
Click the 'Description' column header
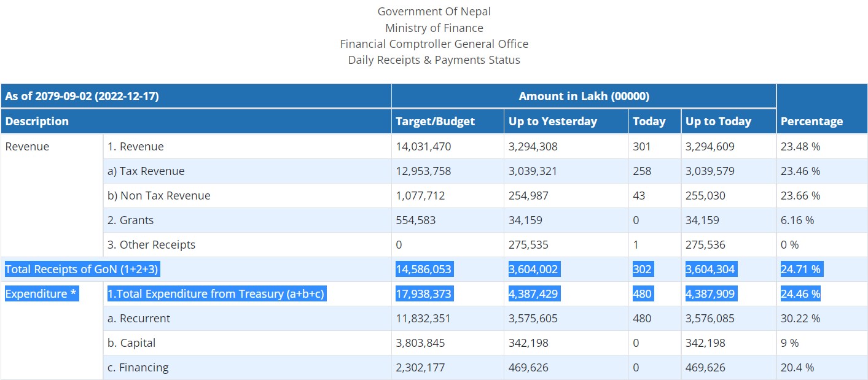37,122
